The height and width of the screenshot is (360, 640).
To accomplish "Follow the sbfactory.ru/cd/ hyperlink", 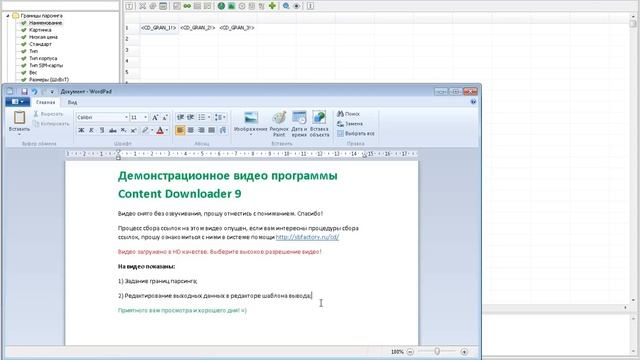I will click(x=307, y=237).
